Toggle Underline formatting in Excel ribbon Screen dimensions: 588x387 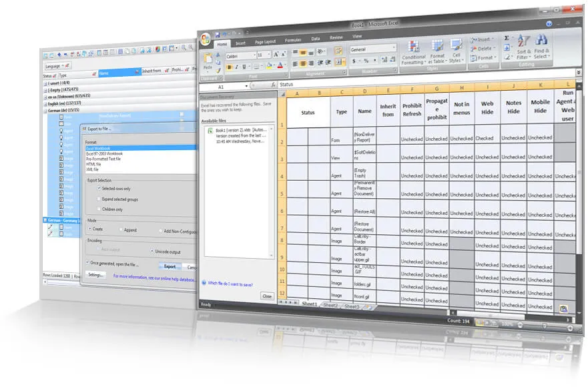244,67
